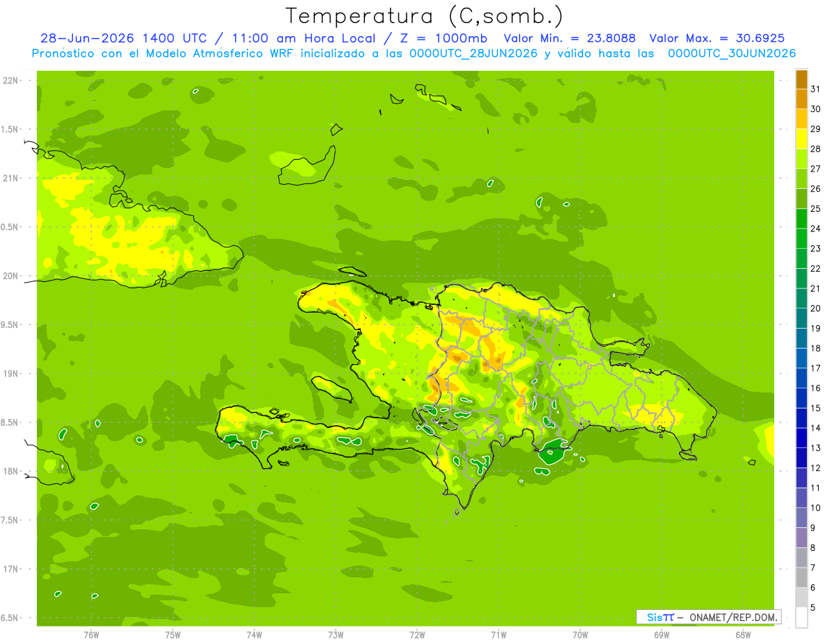Click the "ONAMET/REP.DOM." credit label
The width and height of the screenshot is (834, 644).
pos(735,617)
